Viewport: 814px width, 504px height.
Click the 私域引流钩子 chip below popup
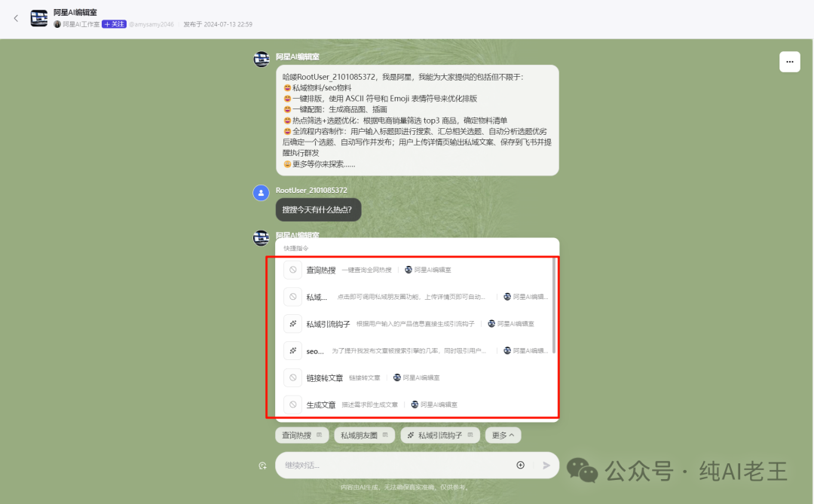click(x=439, y=435)
